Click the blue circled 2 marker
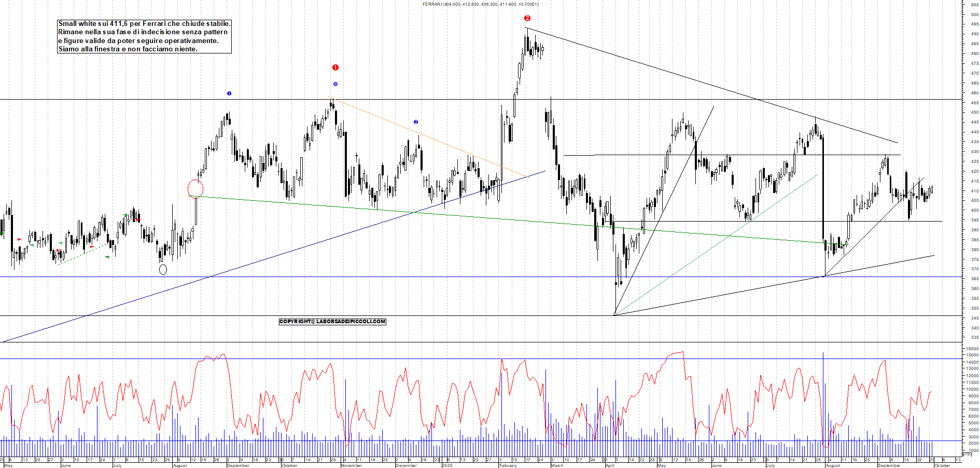 coord(416,122)
